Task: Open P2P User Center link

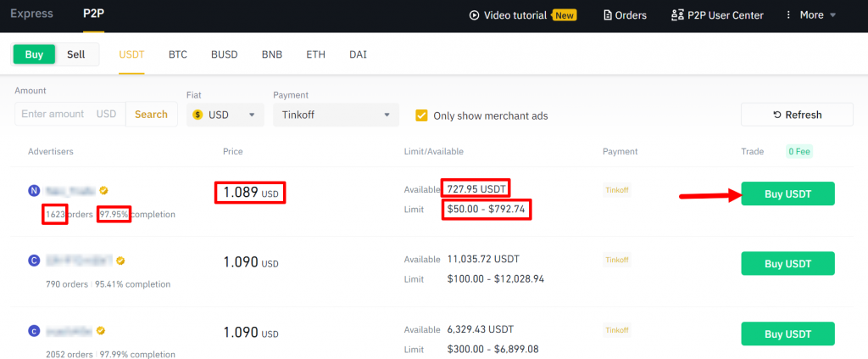Action: 726,15
